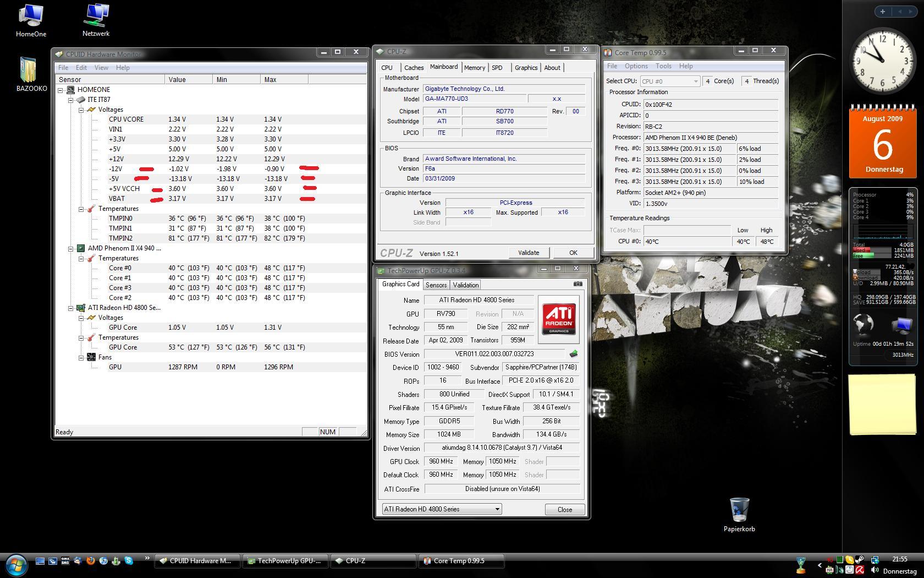The image size is (924, 578).
Task: Select the GPU fan RPM row
Action: 210,367
